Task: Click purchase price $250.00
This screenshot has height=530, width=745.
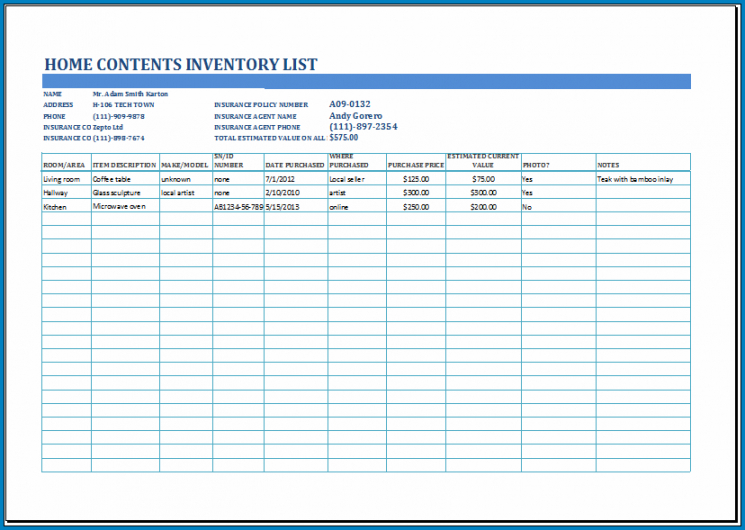Action: click(x=416, y=207)
